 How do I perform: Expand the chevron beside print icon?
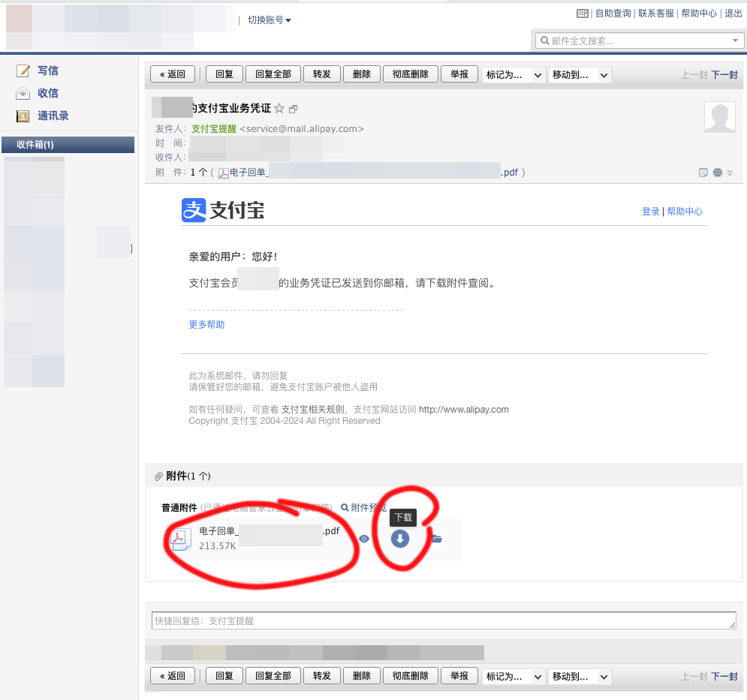[x=730, y=173]
